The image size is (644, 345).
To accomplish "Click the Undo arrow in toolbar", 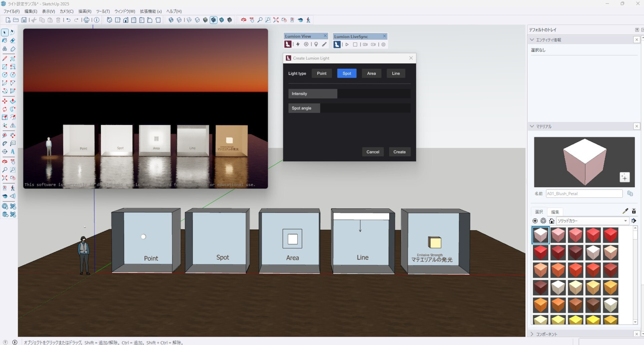I will 68,20.
